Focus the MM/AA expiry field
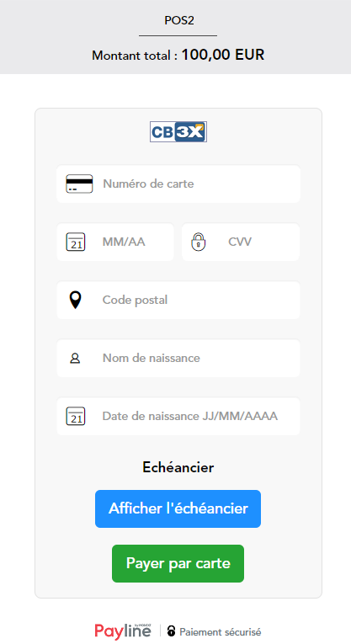 115,242
